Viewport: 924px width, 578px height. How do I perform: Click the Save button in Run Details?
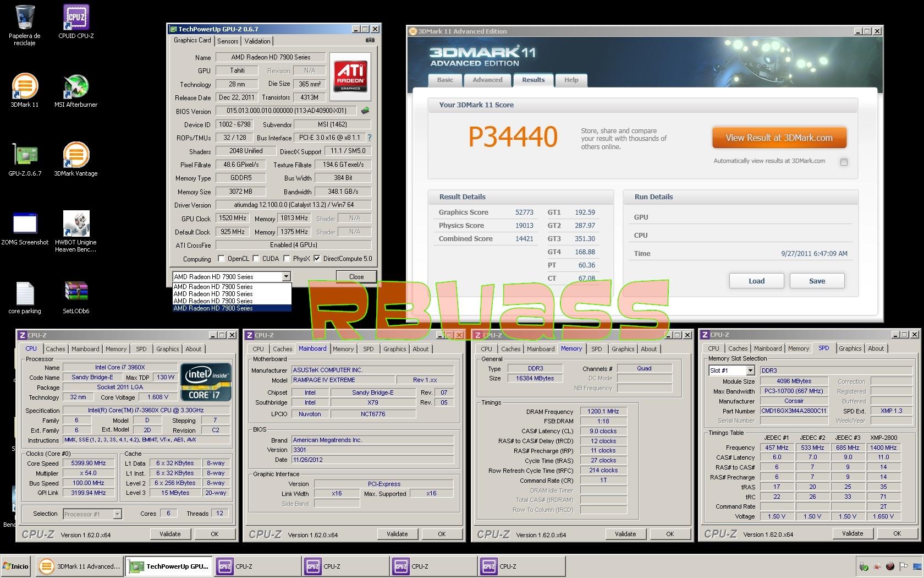817,281
